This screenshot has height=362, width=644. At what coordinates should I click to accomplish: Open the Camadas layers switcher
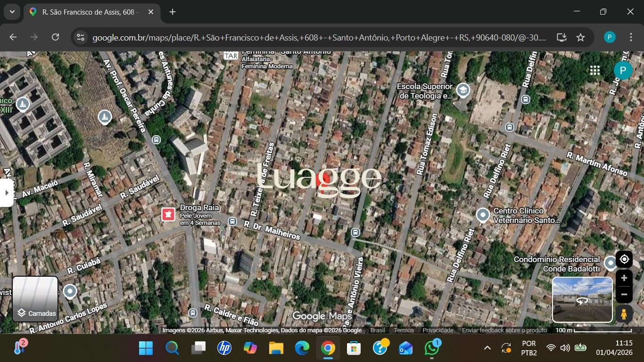35,299
